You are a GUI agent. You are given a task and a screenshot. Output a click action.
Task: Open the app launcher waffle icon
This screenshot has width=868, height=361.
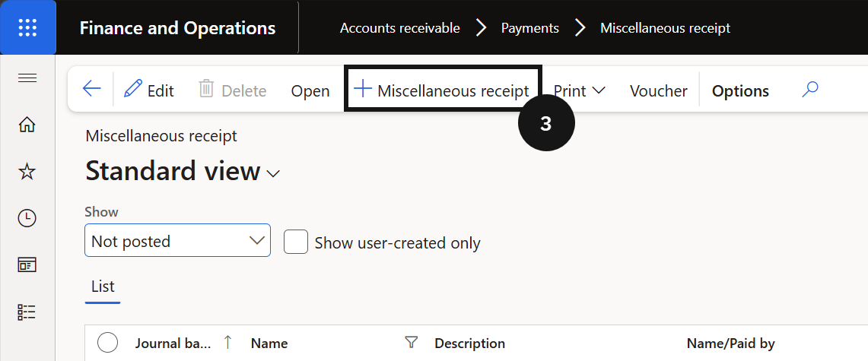point(27,27)
